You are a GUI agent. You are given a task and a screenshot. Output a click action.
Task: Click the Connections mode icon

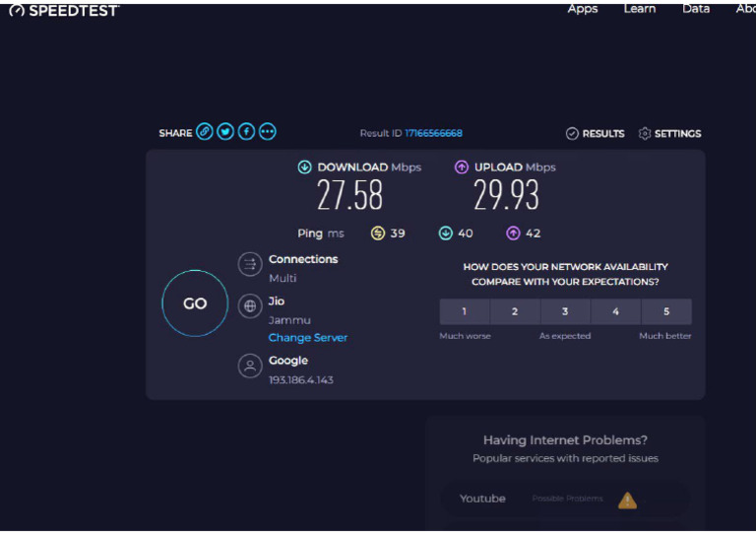250,264
